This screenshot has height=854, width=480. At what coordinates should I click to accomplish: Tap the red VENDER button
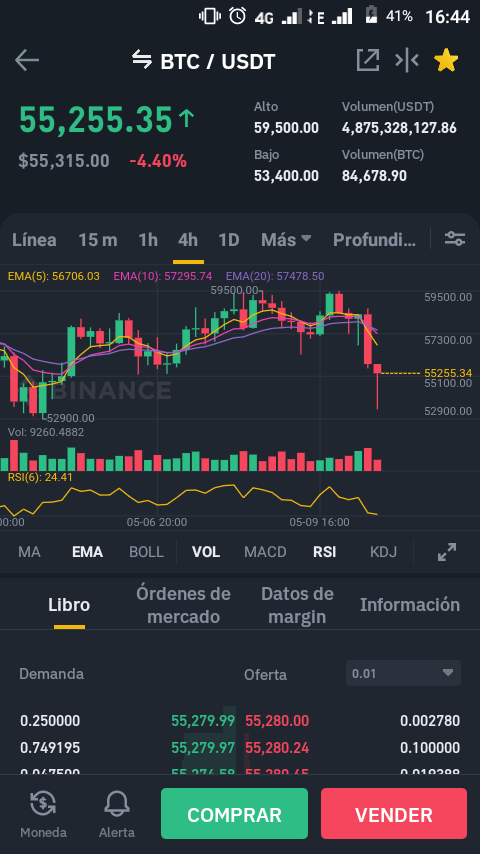point(394,814)
